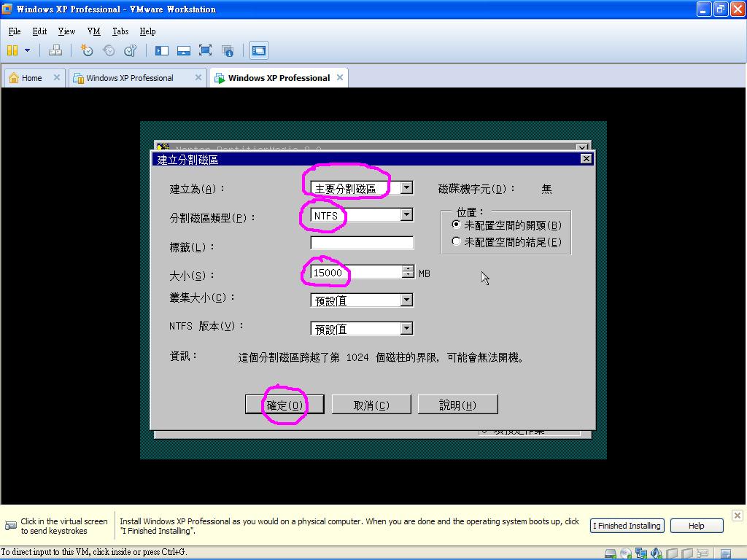Image resolution: width=747 pixels, height=560 pixels.
Task: Toggle the library sidebar view icon
Action: pyautogui.click(x=162, y=50)
